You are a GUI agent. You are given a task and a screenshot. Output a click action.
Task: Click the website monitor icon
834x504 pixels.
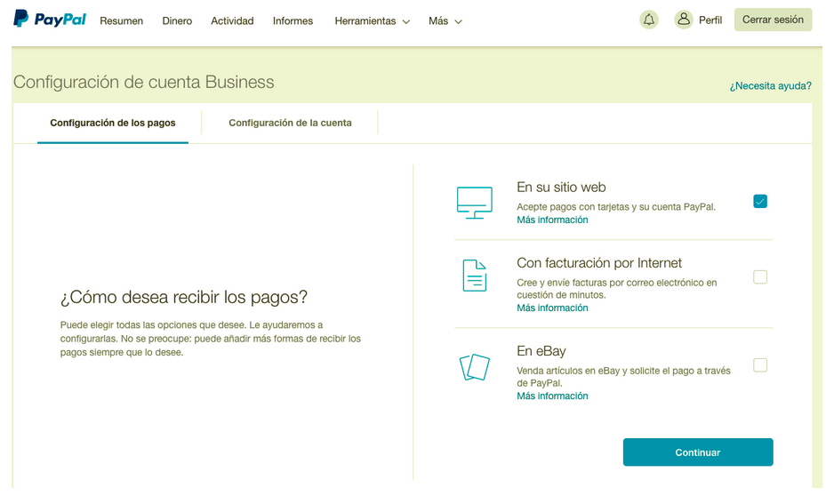(x=474, y=203)
